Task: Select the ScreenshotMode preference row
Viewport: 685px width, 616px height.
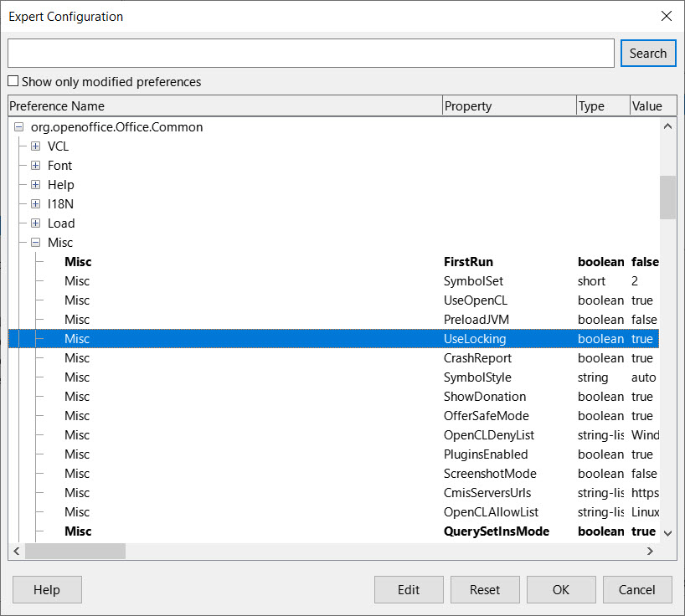Action: click(x=334, y=473)
